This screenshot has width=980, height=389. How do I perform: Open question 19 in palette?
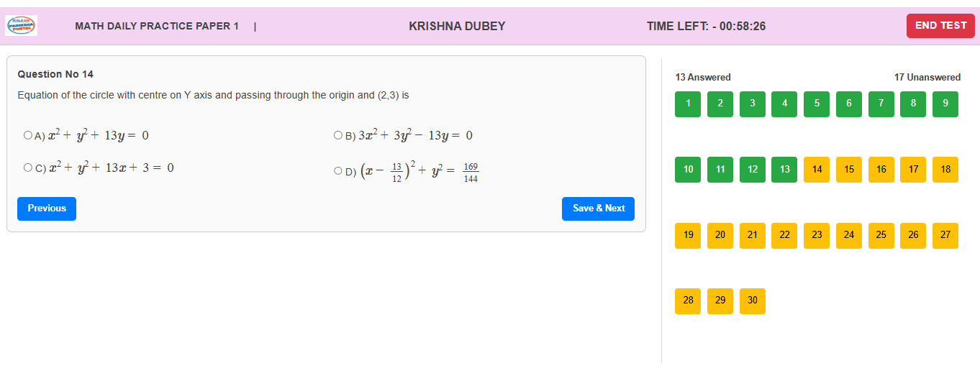pos(688,235)
